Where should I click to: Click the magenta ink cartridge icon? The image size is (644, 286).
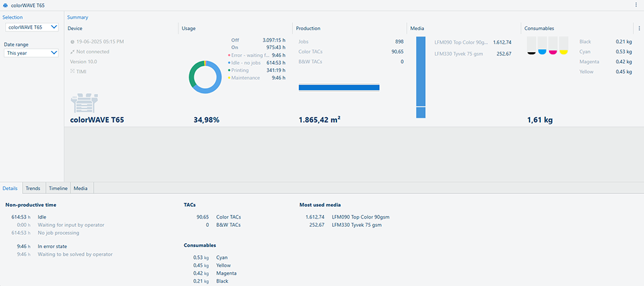click(x=553, y=45)
